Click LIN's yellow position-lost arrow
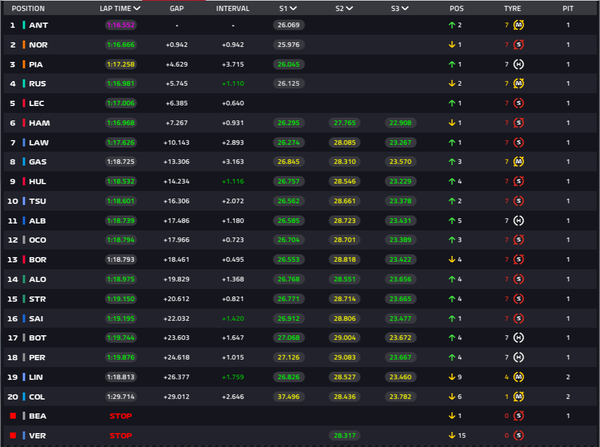 [x=452, y=377]
